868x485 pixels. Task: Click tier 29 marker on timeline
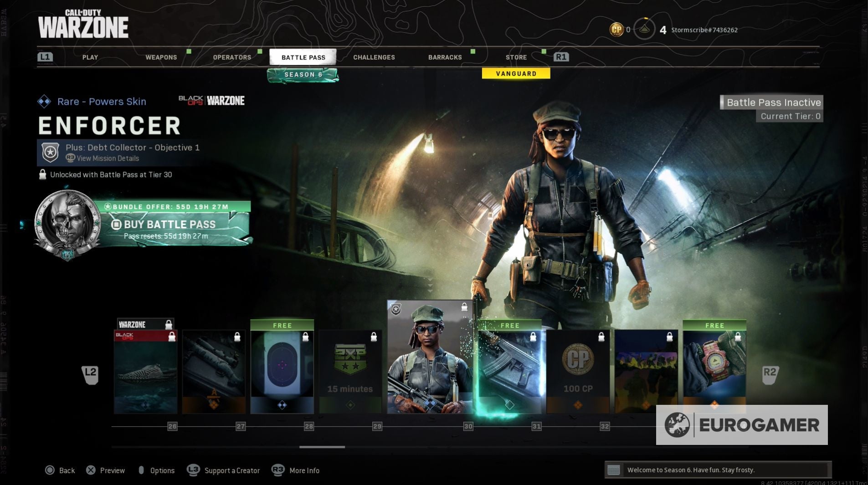(x=377, y=426)
